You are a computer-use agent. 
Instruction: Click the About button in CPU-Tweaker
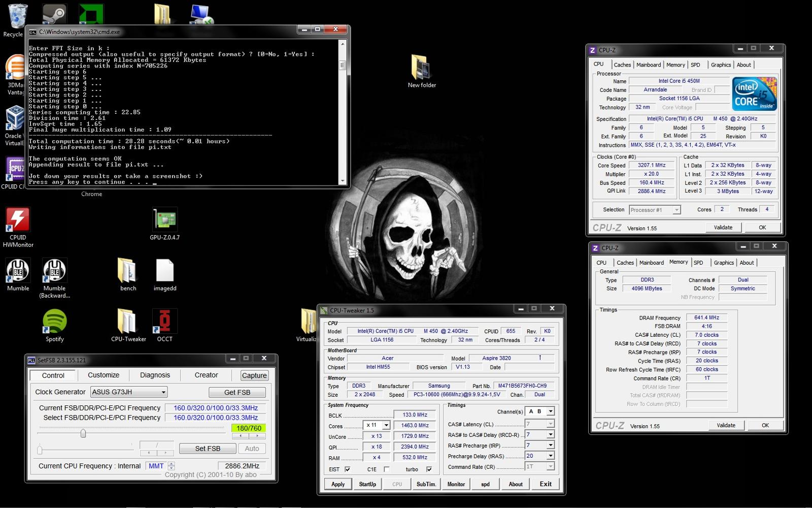click(516, 484)
